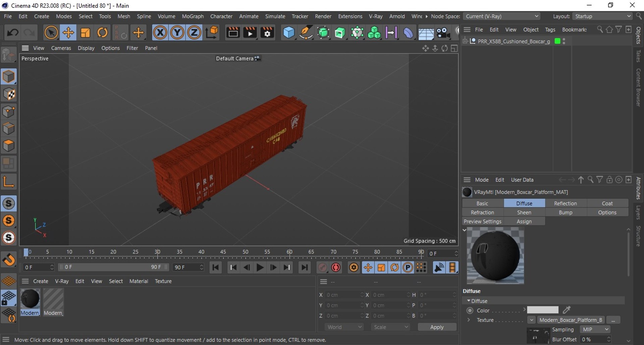The height and width of the screenshot is (345, 644).
Task: Open the MoGraph cloner icon
Action: (x=374, y=33)
